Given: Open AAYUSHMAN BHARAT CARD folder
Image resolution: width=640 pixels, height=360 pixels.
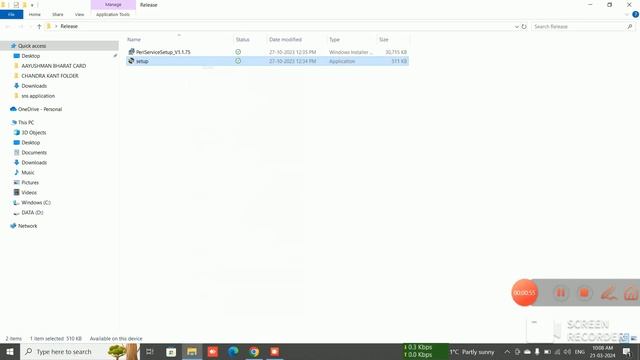Looking at the screenshot, I should pyautogui.click(x=53, y=66).
